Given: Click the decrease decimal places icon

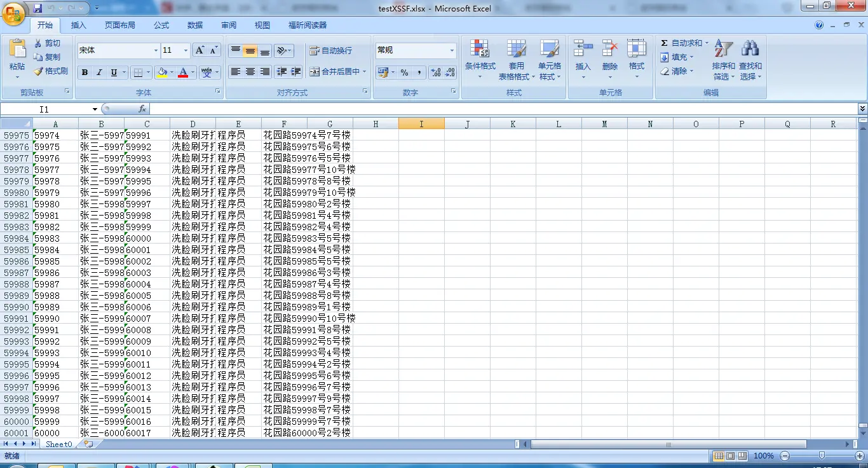Looking at the screenshot, I should click(x=450, y=72).
